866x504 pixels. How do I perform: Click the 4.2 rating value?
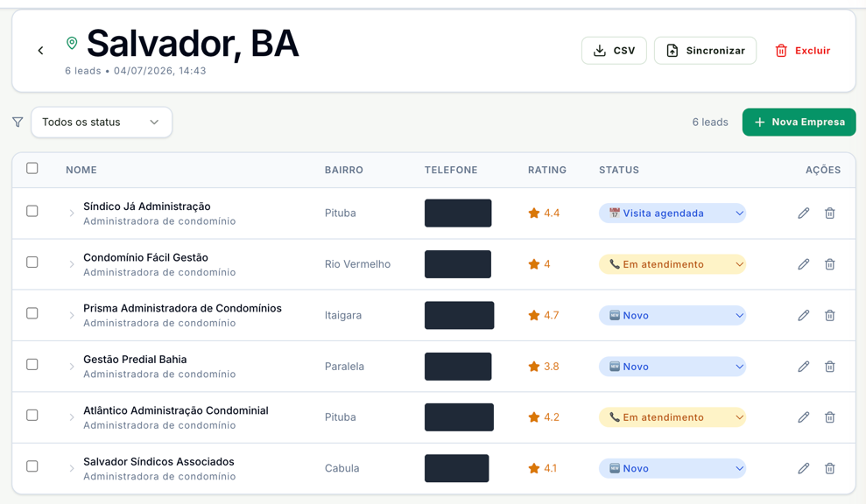(x=552, y=417)
